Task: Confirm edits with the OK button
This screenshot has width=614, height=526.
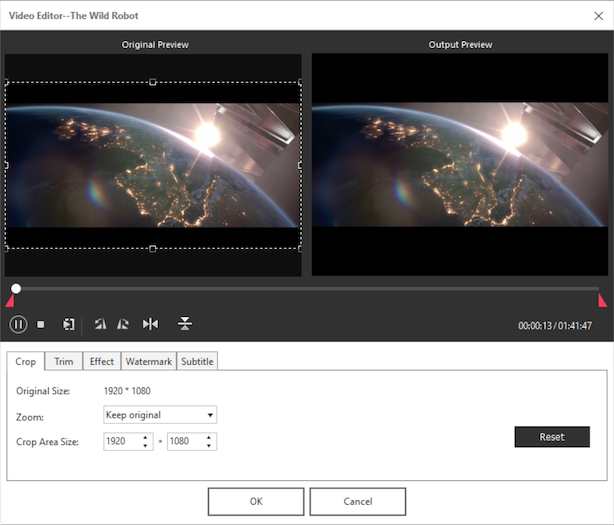Action: 256,502
